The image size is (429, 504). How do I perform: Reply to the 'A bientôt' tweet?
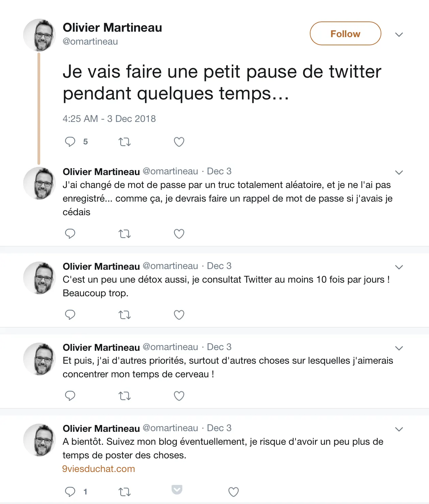click(70, 492)
